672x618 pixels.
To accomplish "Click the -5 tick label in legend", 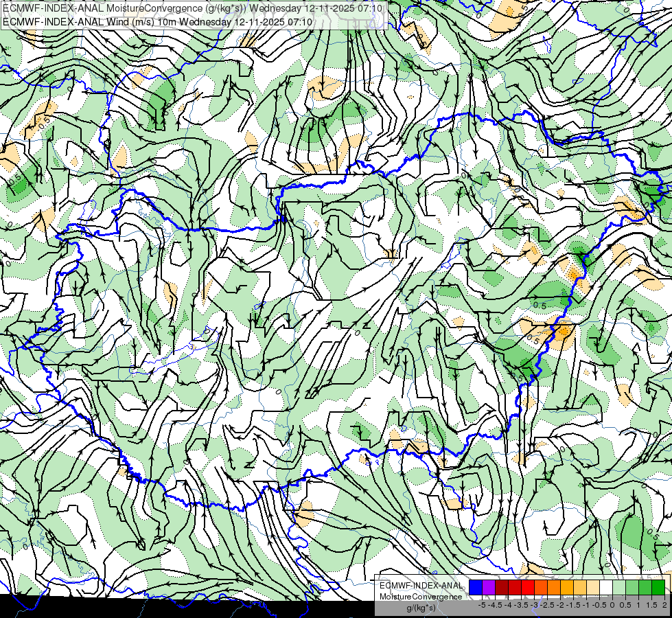I will (x=482, y=605).
